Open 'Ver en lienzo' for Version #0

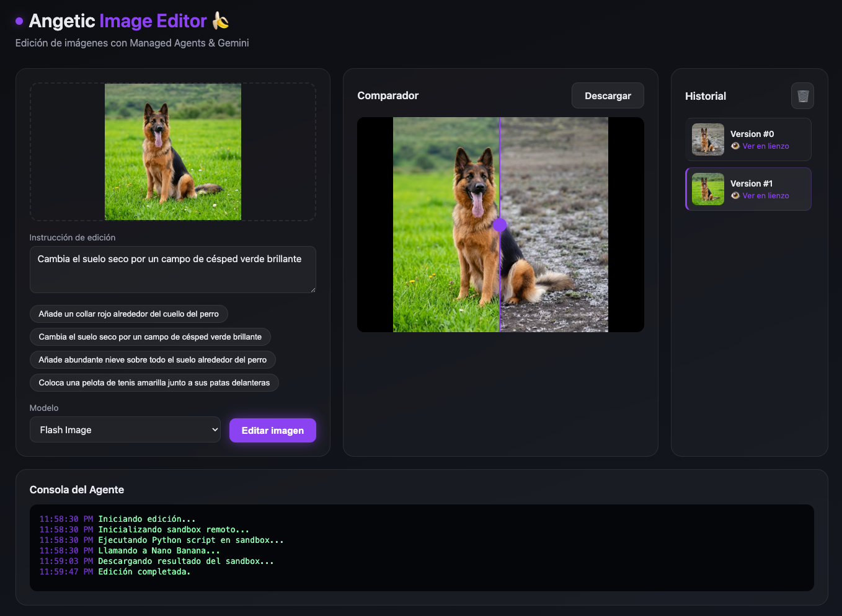click(x=766, y=146)
